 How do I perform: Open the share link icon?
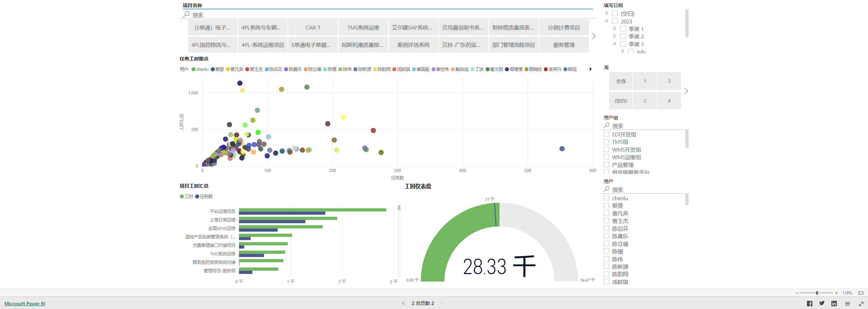[x=848, y=304]
